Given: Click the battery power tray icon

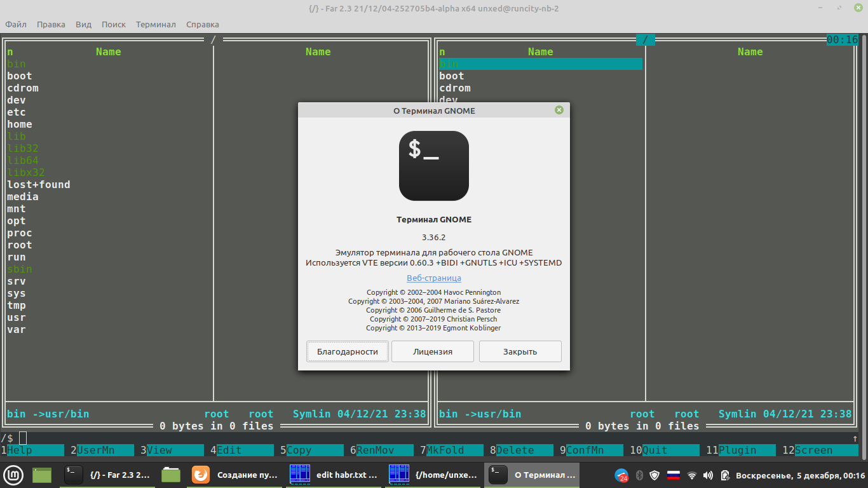Looking at the screenshot, I should tap(724, 475).
